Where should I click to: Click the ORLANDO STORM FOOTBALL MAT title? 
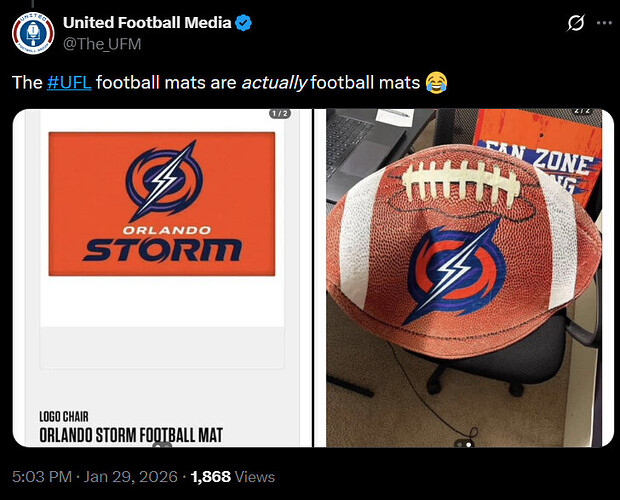tap(131, 435)
